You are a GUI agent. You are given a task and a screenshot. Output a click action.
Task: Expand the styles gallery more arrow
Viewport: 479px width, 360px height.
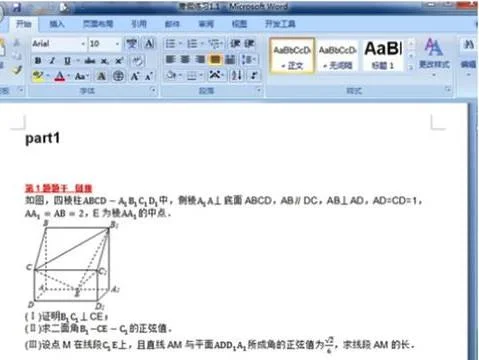pos(411,67)
